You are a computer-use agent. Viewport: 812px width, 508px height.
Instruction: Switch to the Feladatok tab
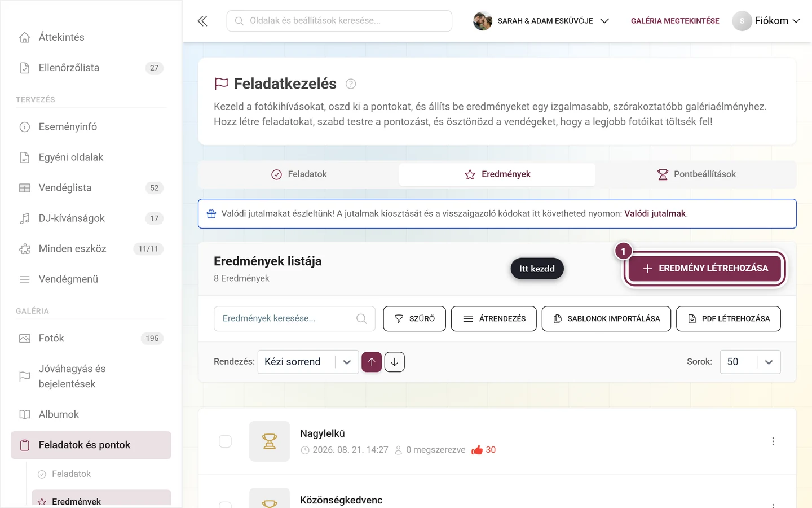pos(299,174)
